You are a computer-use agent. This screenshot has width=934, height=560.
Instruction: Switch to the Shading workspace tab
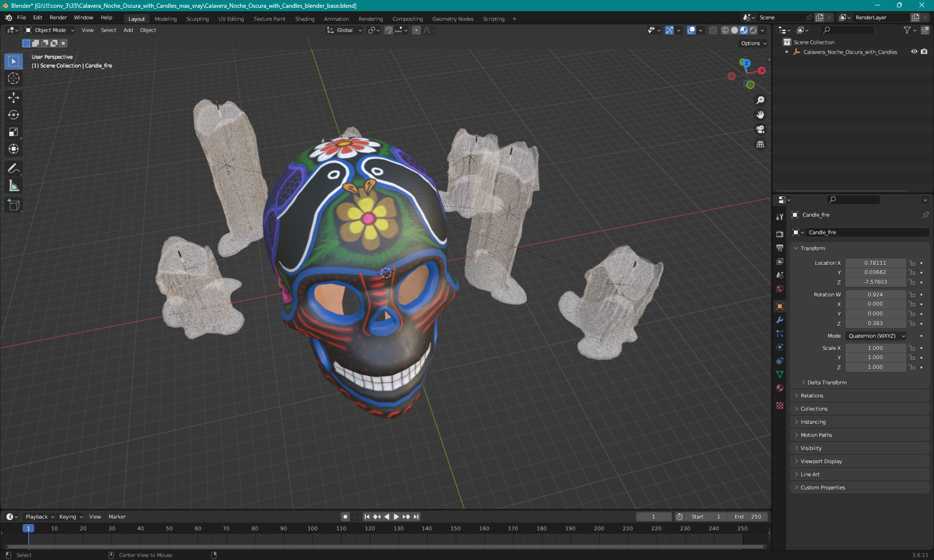[304, 18]
